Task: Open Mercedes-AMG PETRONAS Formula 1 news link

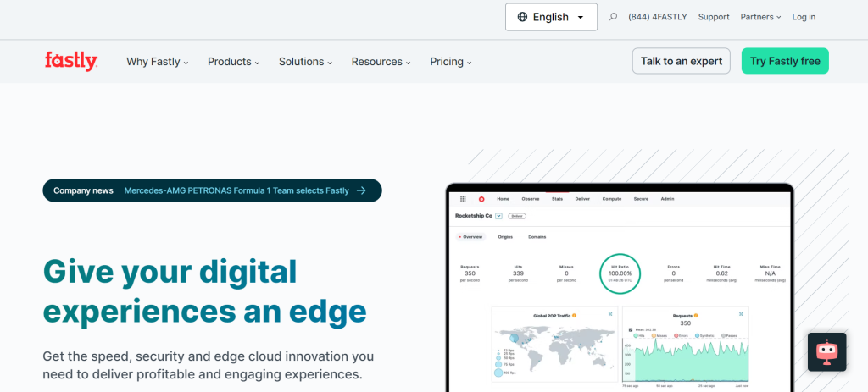Action: [236, 190]
